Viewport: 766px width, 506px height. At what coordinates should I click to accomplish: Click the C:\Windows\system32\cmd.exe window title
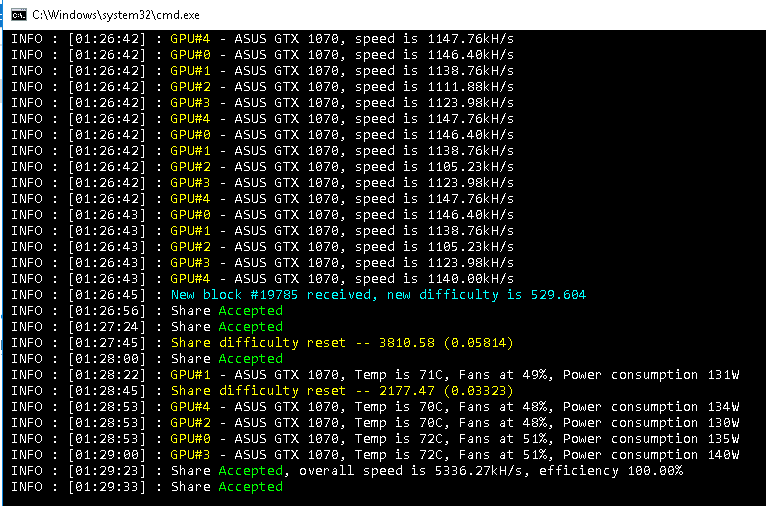(116, 15)
